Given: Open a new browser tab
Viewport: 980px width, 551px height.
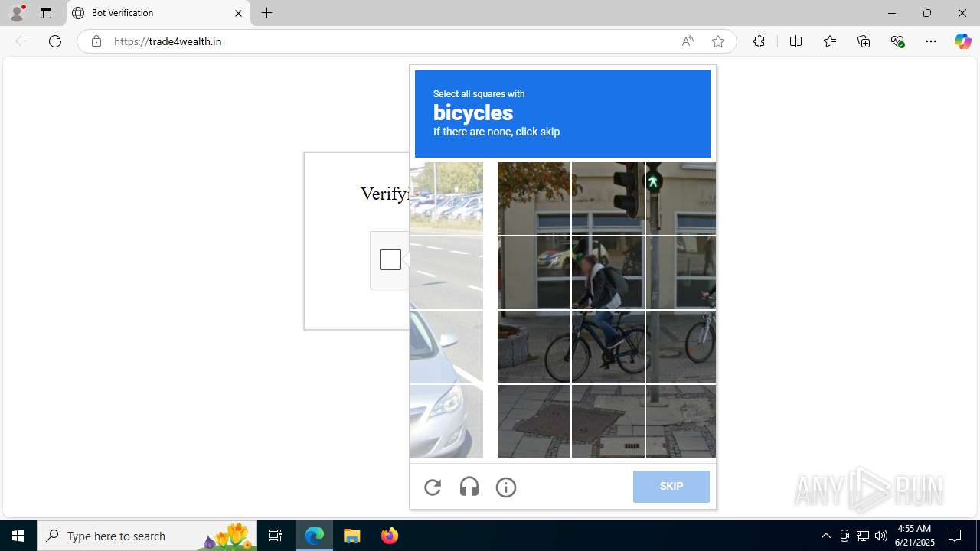Looking at the screenshot, I should (266, 13).
